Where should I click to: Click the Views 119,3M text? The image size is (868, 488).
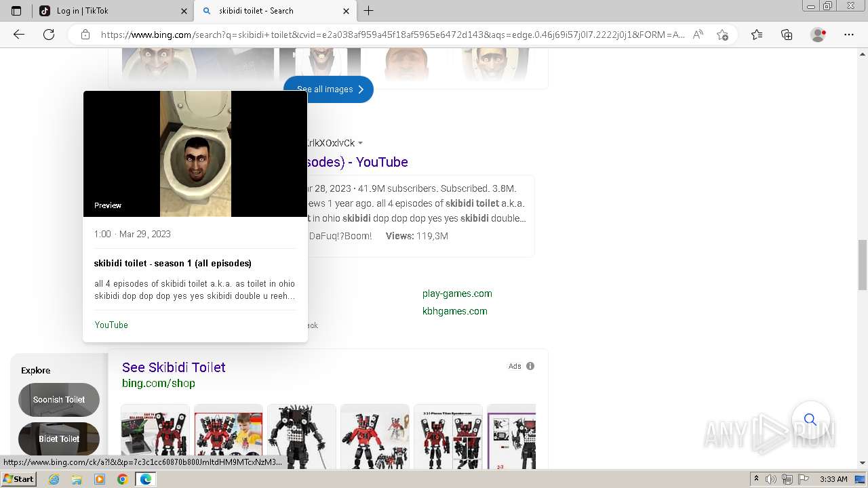pos(417,236)
